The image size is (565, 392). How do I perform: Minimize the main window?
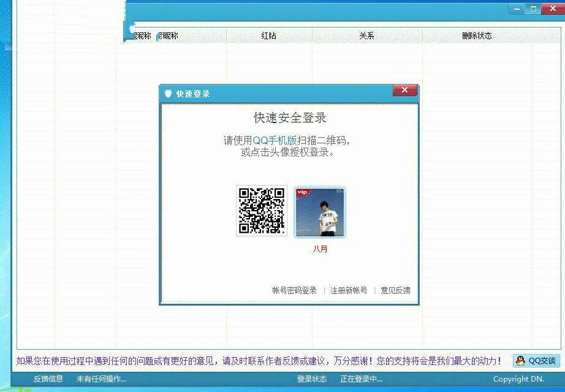[x=517, y=9]
